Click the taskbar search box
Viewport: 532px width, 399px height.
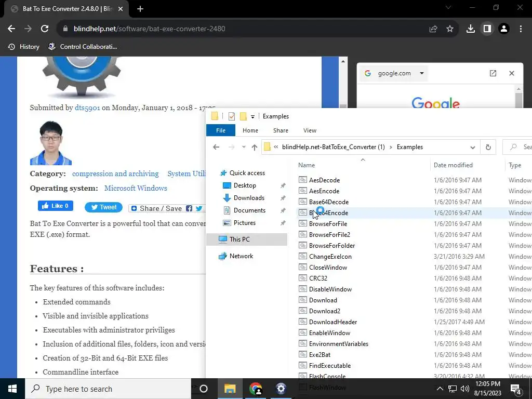coord(108,389)
